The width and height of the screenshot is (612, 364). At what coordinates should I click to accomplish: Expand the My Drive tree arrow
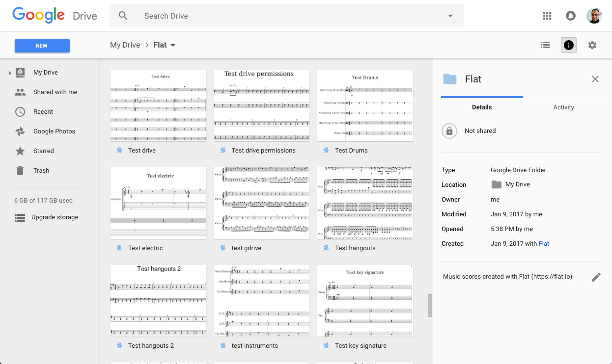point(9,73)
